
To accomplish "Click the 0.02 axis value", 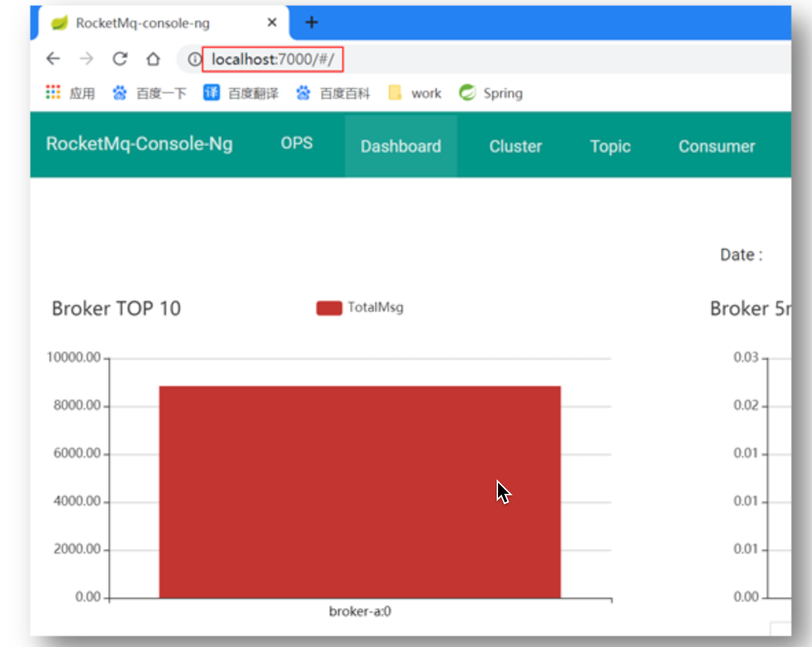I will pyautogui.click(x=746, y=405).
